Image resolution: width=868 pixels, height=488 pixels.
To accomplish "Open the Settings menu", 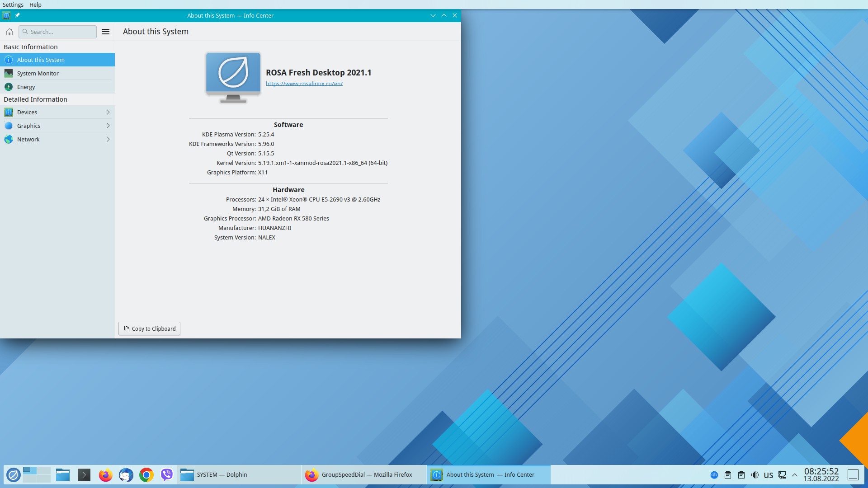I will pos(13,5).
